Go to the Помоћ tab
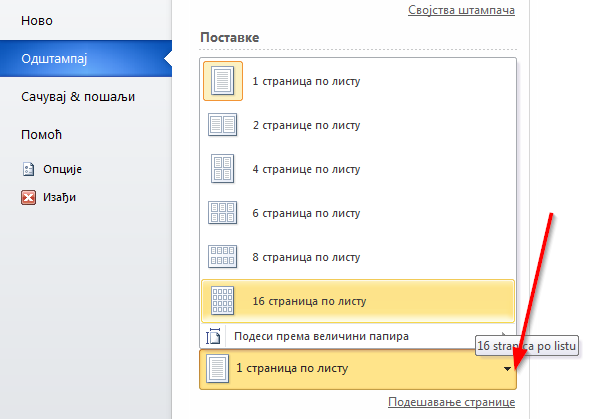 (41, 135)
